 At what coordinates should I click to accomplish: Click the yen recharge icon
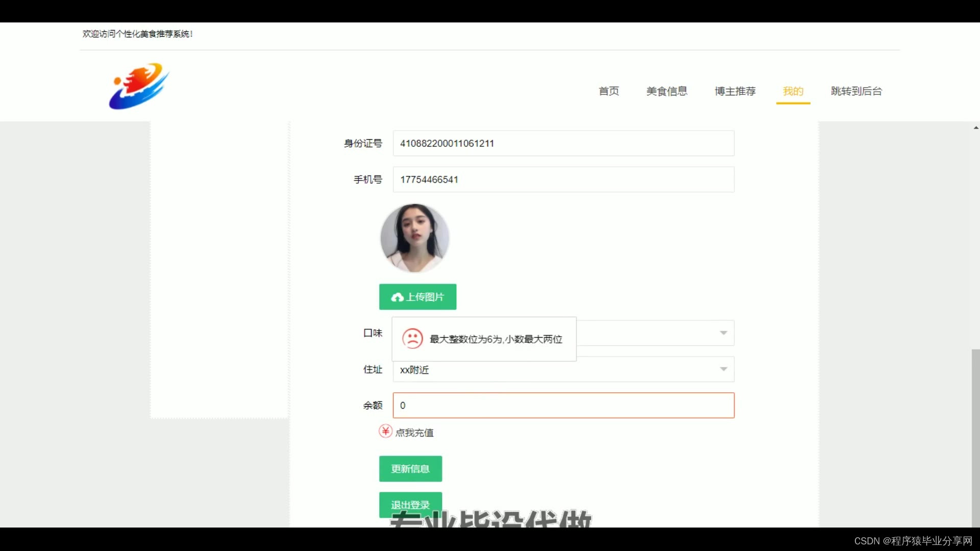385,432
